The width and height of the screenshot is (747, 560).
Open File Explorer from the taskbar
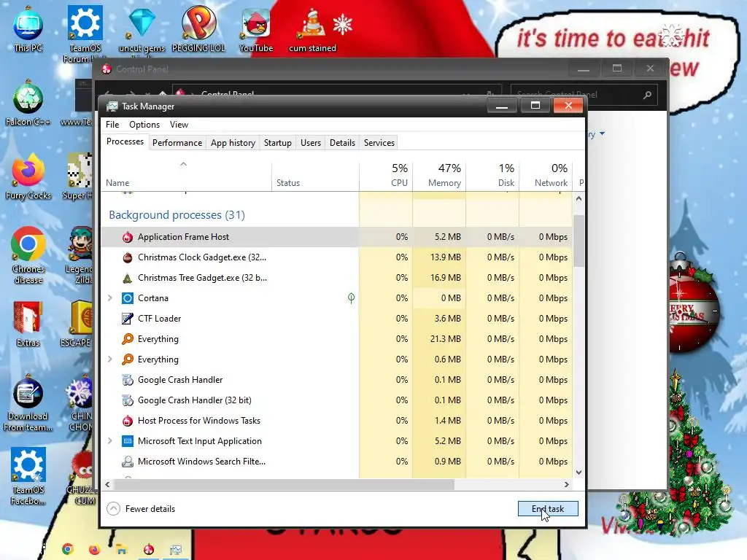click(122, 550)
